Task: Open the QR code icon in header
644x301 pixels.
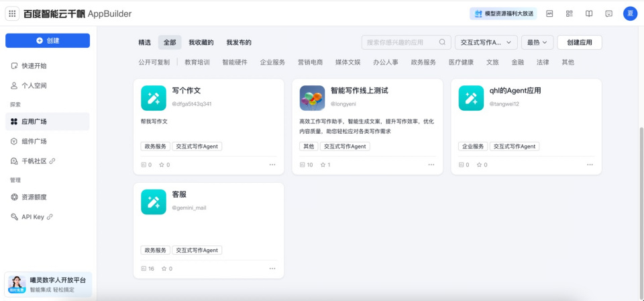Action: point(569,13)
